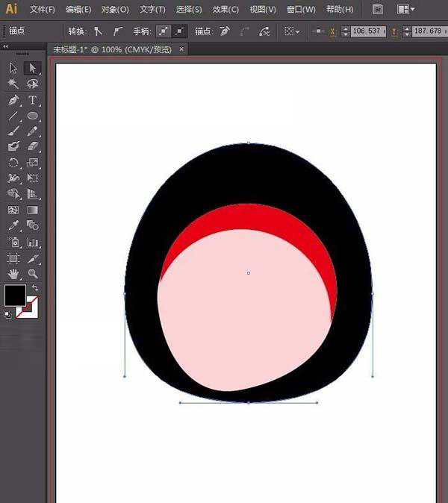448x503 pixels.
Task: Select the Ellipse shape tool
Action: 33,116
